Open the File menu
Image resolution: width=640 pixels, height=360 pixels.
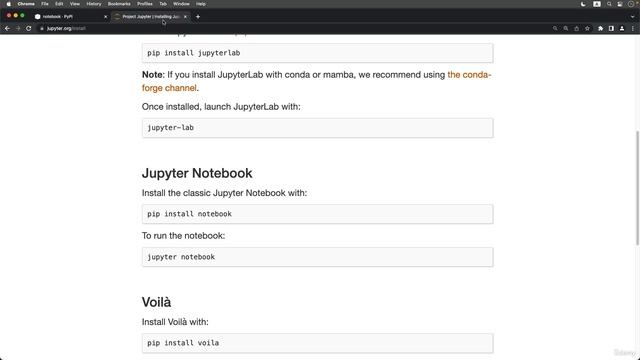click(x=45, y=4)
